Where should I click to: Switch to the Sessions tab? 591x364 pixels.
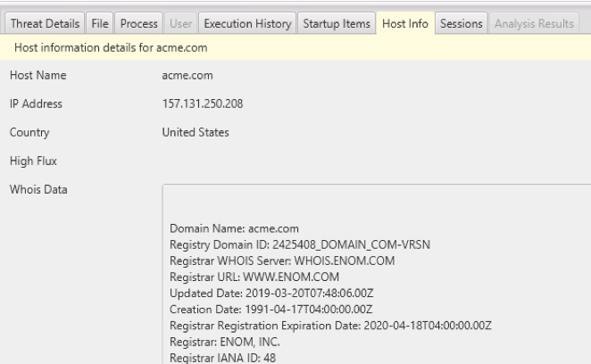462,23
